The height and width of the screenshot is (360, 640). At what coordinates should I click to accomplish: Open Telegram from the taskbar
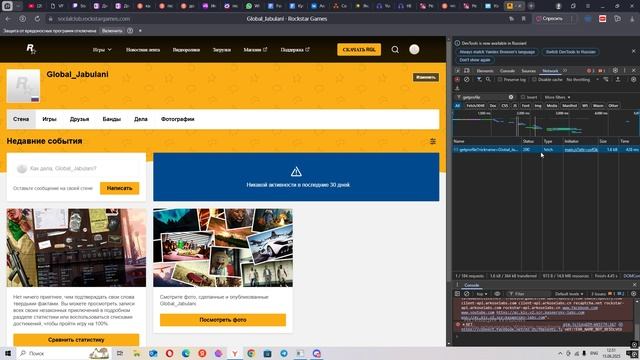[x=284, y=353]
